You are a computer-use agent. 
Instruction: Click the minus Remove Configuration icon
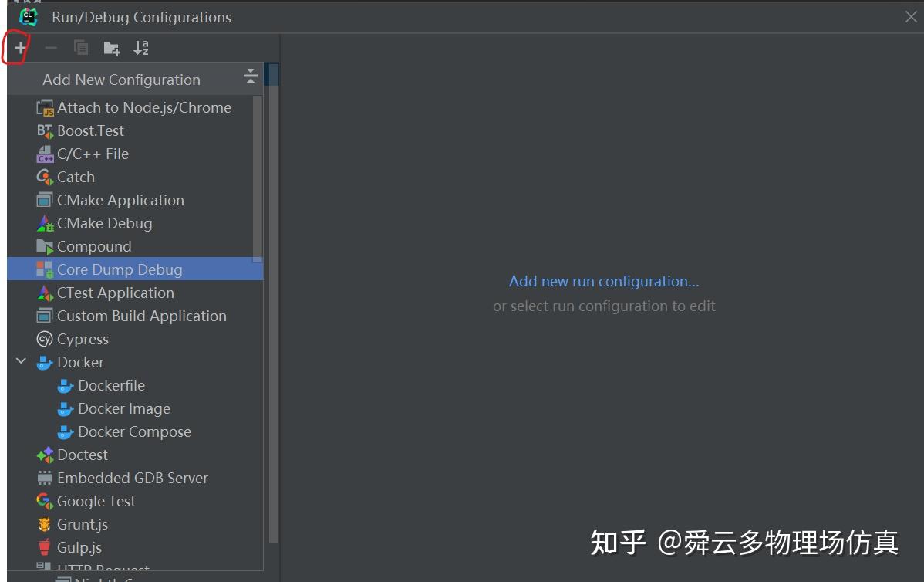point(51,48)
